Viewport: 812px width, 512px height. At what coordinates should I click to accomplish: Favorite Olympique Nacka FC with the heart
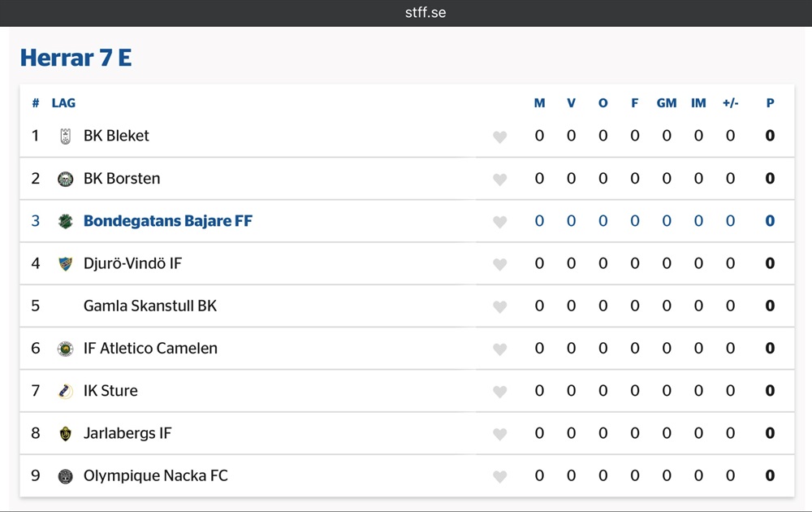pos(500,477)
